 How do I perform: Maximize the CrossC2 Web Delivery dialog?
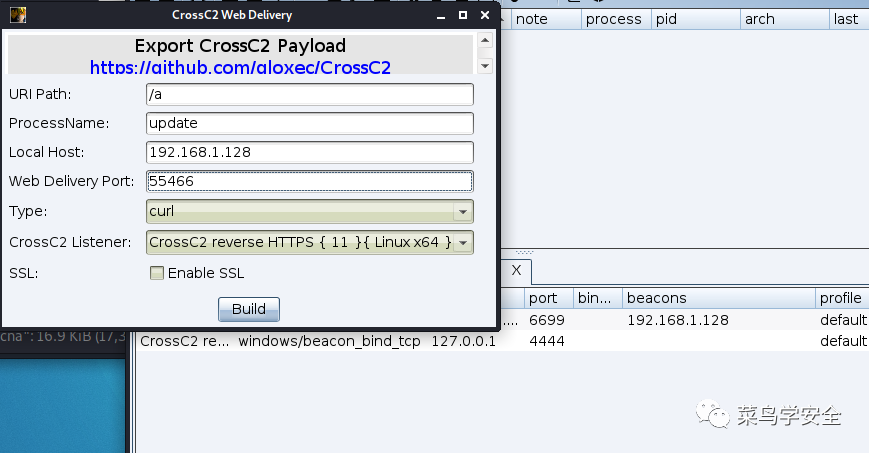[x=463, y=15]
